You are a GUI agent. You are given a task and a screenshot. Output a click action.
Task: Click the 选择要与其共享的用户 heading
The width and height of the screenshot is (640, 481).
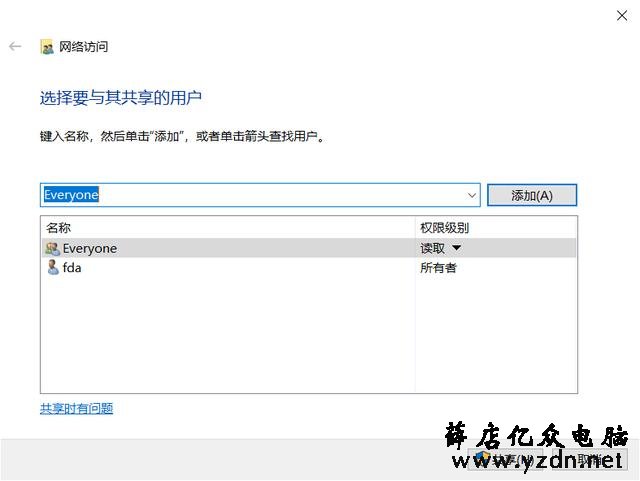click(121, 98)
